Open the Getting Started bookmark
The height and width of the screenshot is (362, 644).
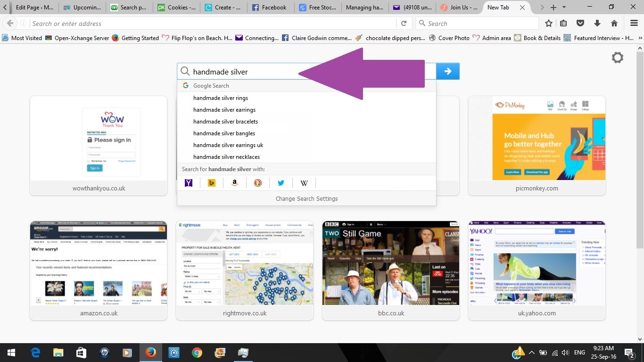[135, 38]
